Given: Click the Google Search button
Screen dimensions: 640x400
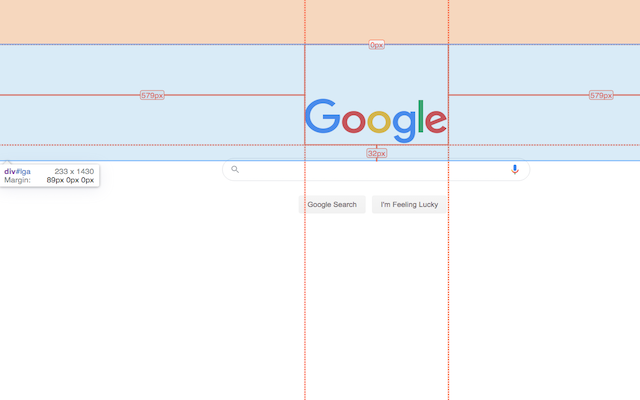Looking at the screenshot, I should click(332, 204).
